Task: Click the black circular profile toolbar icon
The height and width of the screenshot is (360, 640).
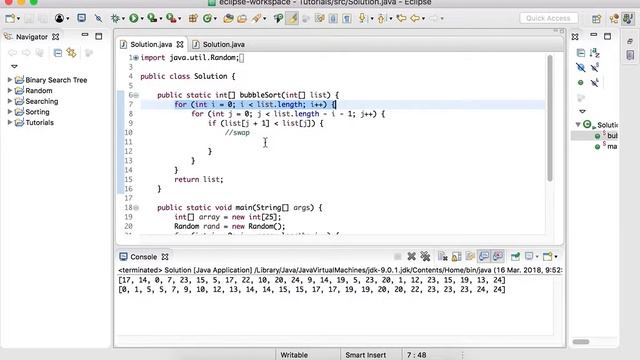Action: [60, 18]
